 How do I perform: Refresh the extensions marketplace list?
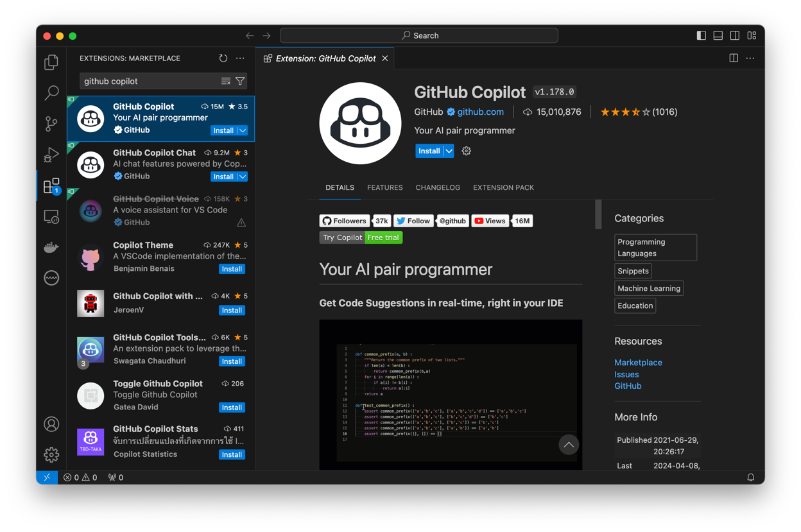click(x=223, y=58)
